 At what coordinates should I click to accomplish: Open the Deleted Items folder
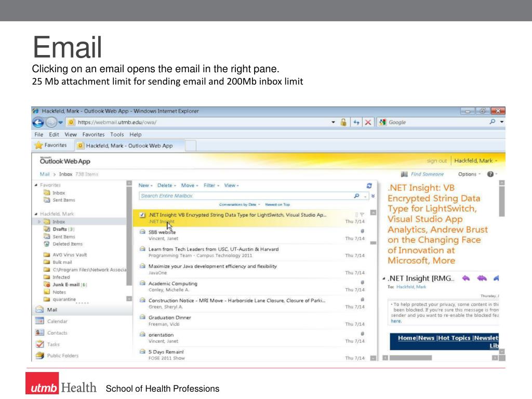(63, 244)
